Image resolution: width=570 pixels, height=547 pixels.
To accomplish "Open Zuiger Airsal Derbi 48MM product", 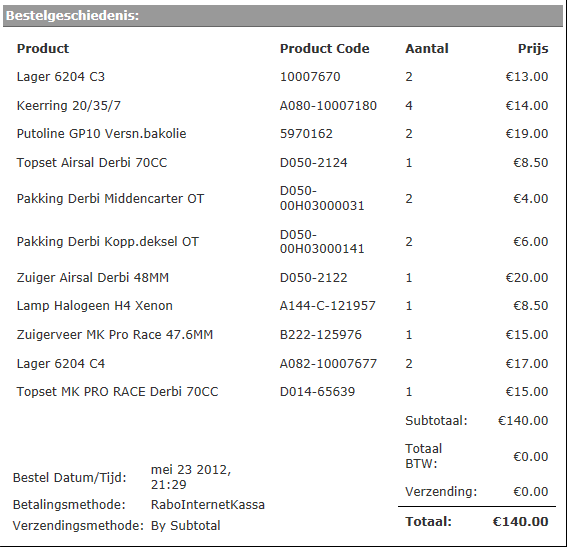I will (93, 278).
